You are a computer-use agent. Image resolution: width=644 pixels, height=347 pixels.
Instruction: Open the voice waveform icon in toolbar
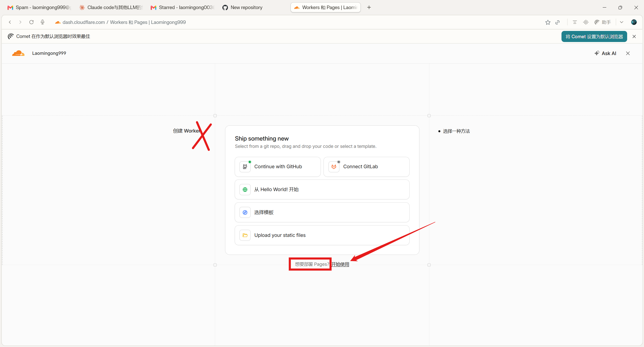586,22
